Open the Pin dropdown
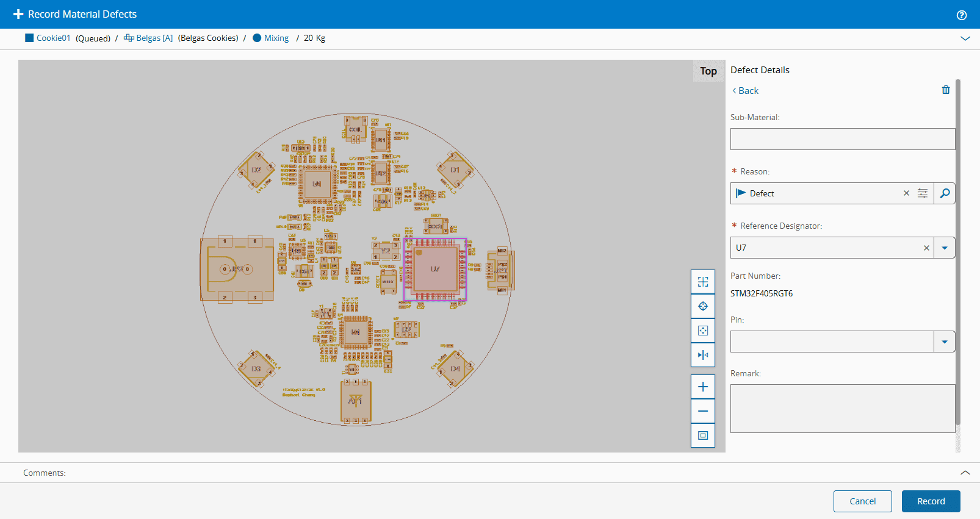Viewport: 980px width, 519px height. (944, 342)
